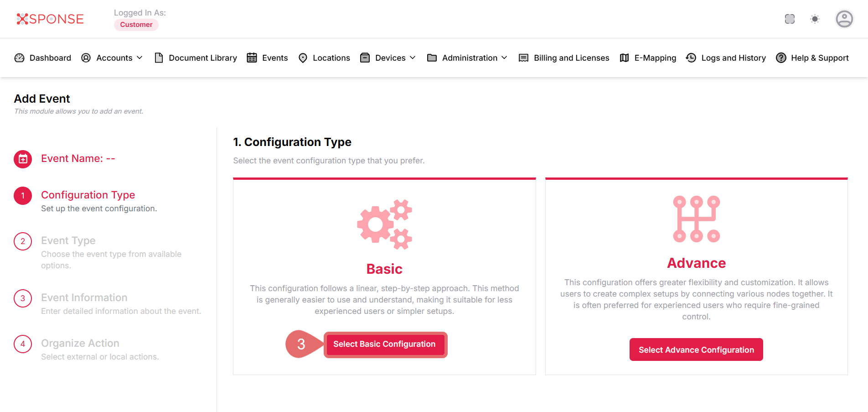
Task: Click the Logs and History clock icon
Action: tap(691, 58)
